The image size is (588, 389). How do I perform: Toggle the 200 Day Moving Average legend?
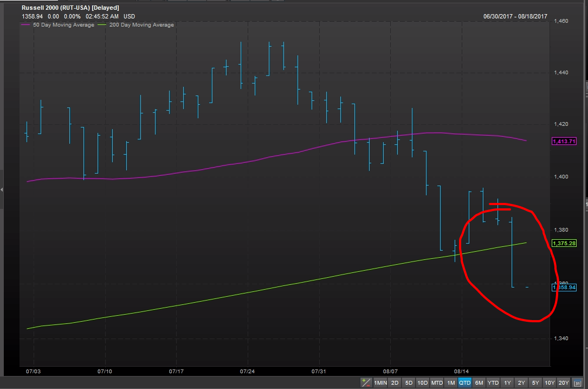141,24
